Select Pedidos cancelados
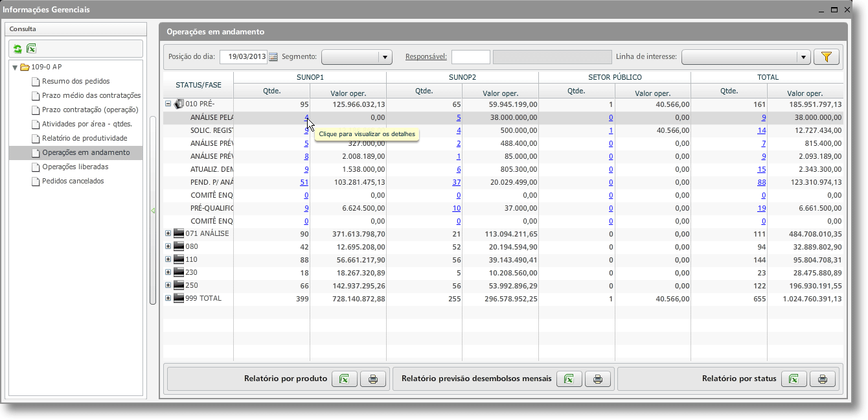Viewport: 868px width, 420px height. click(x=73, y=181)
